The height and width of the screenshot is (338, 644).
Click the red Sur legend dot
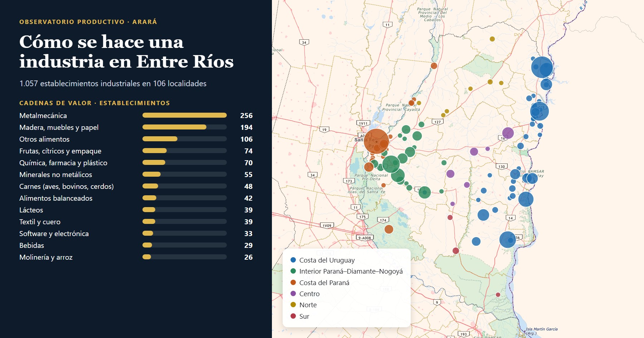tap(293, 316)
